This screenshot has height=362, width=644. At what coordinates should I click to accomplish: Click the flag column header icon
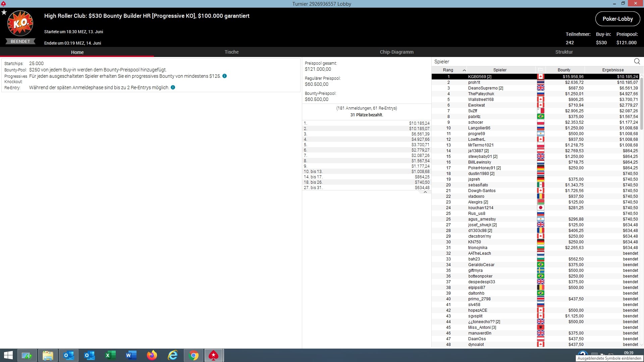point(540,70)
